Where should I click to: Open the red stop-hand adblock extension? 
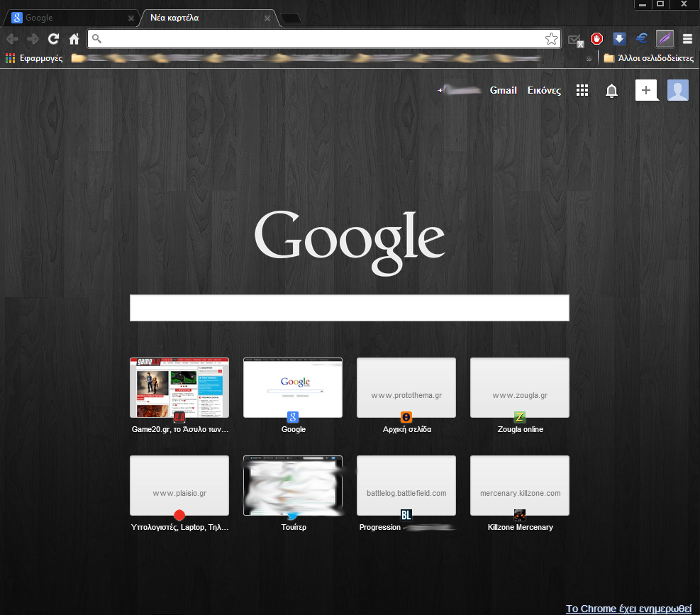coord(597,39)
